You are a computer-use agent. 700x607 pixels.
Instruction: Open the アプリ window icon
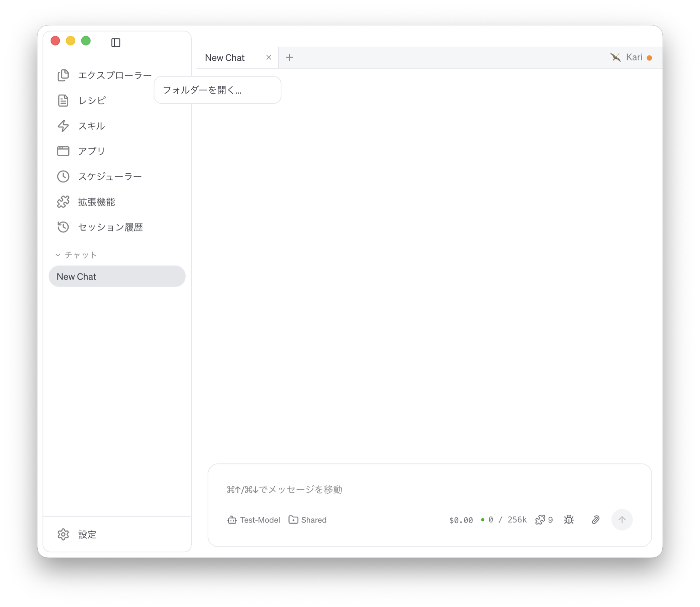click(63, 151)
